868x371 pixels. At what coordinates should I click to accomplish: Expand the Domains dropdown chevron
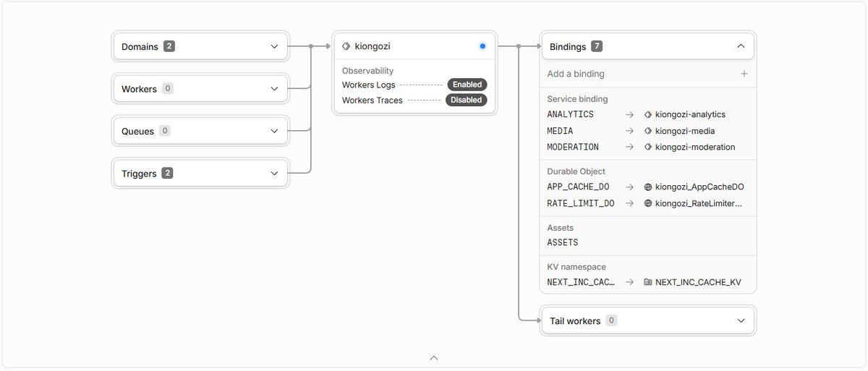[x=274, y=46]
